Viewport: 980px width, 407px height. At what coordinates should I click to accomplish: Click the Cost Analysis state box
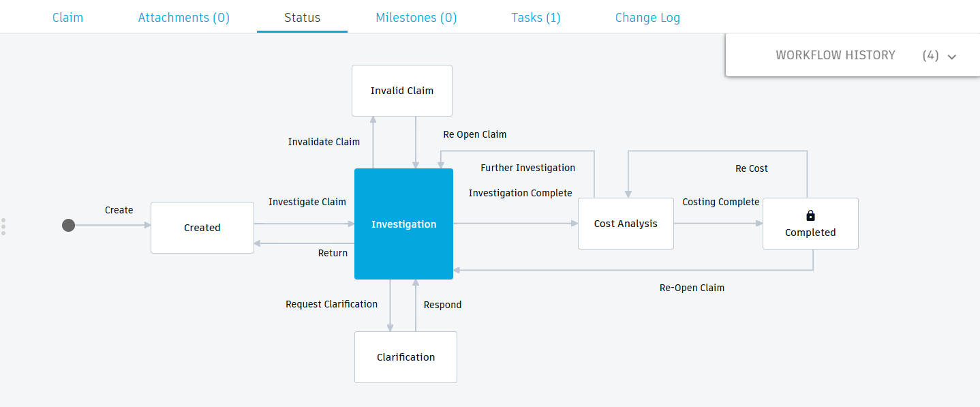click(625, 223)
